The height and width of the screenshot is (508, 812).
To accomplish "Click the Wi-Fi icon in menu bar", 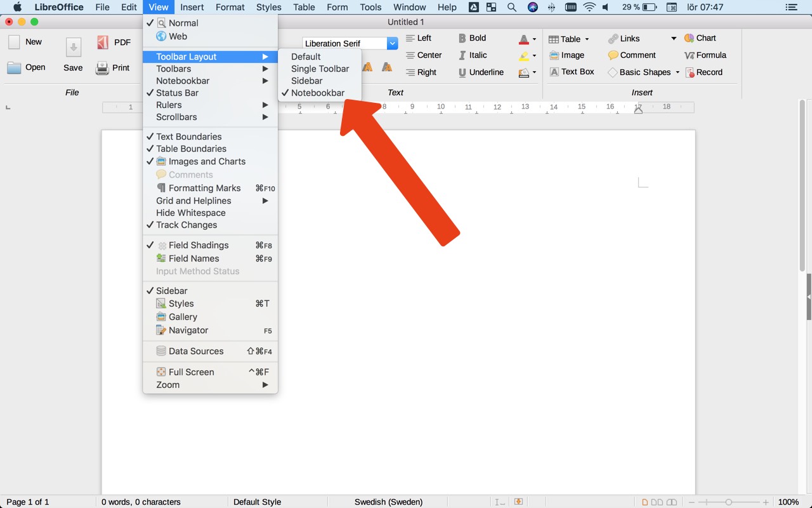I will coord(589,7).
